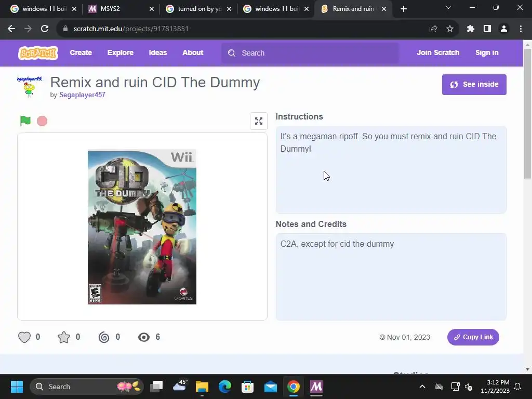View site info lock icon
The image size is (532, 399).
pos(65,29)
